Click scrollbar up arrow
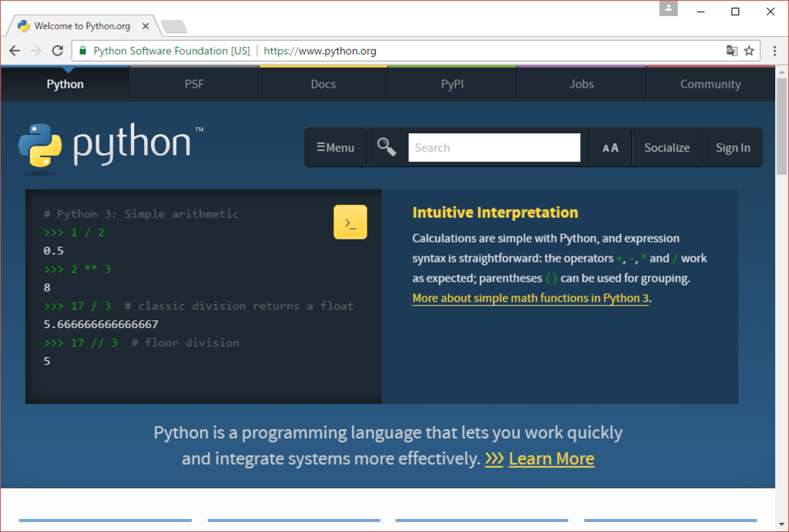 pos(781,72)
